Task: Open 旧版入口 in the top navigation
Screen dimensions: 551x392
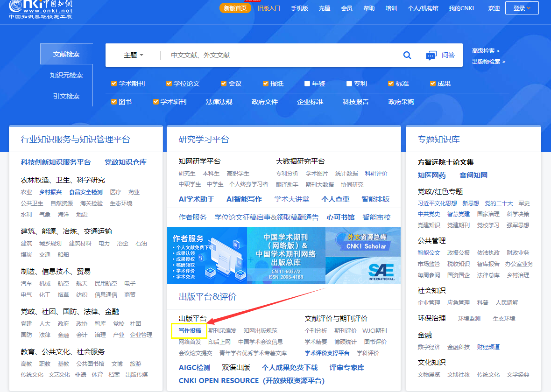Action: click(269, 8)
